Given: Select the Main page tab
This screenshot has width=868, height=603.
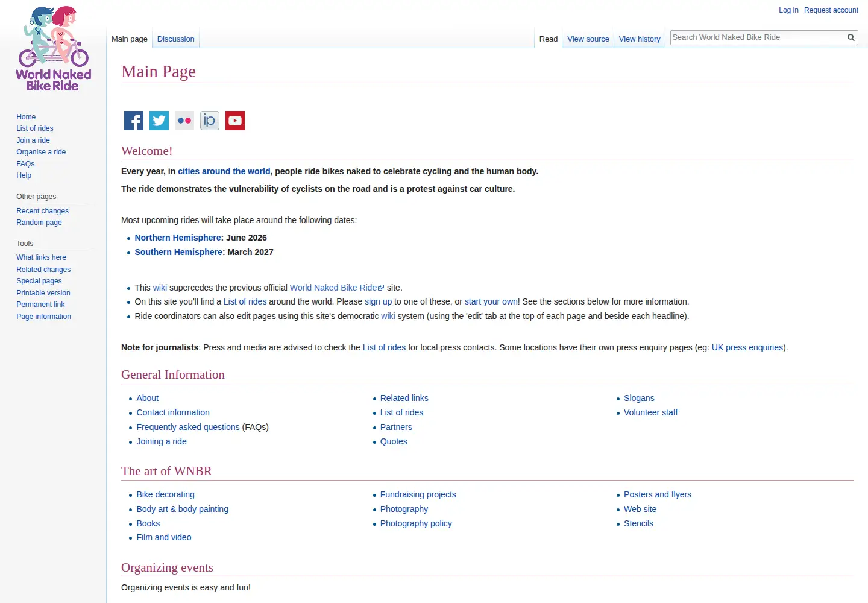Looking at the screenshot, I should tap(130, 39).
